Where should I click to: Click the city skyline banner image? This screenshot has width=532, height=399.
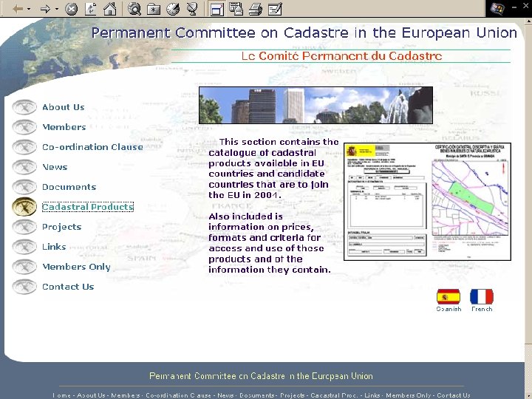[x=316, y=105]
